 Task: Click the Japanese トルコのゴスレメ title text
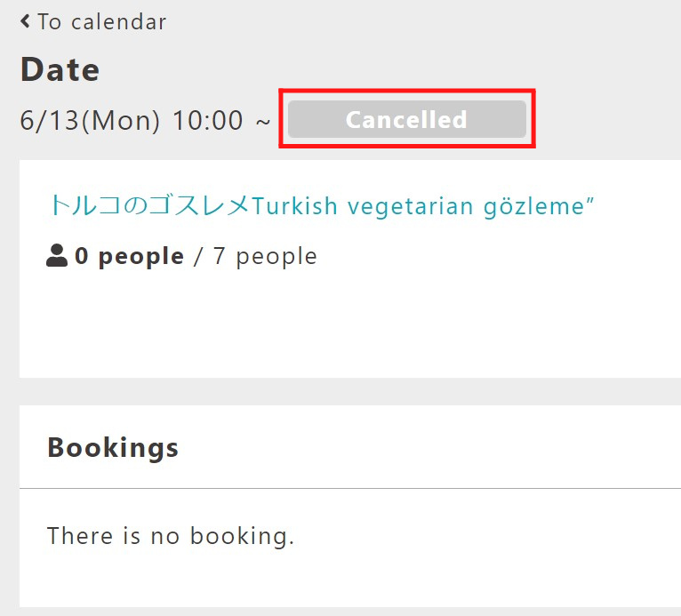[150, 205]
